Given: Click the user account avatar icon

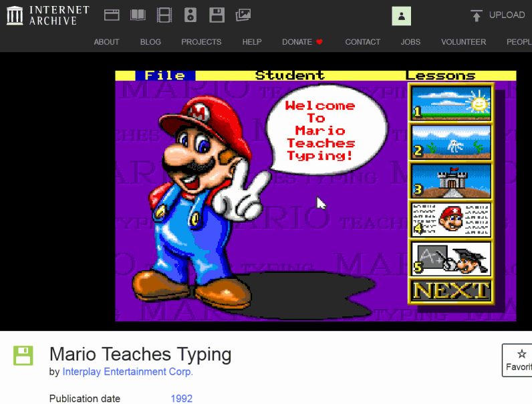Looking at the screenshot, I should (402, 16).
